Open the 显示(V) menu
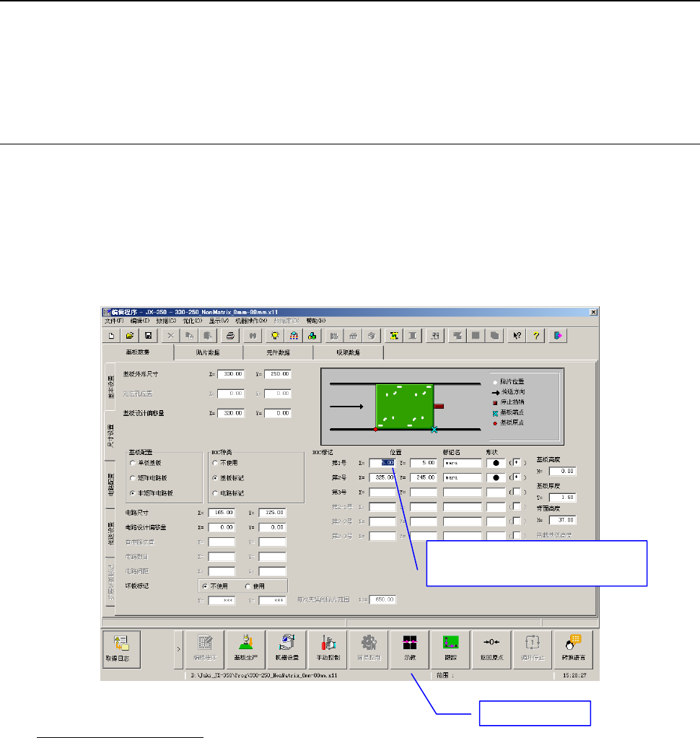This screenshot has width=700, height=738. click(x=219, y=321)
